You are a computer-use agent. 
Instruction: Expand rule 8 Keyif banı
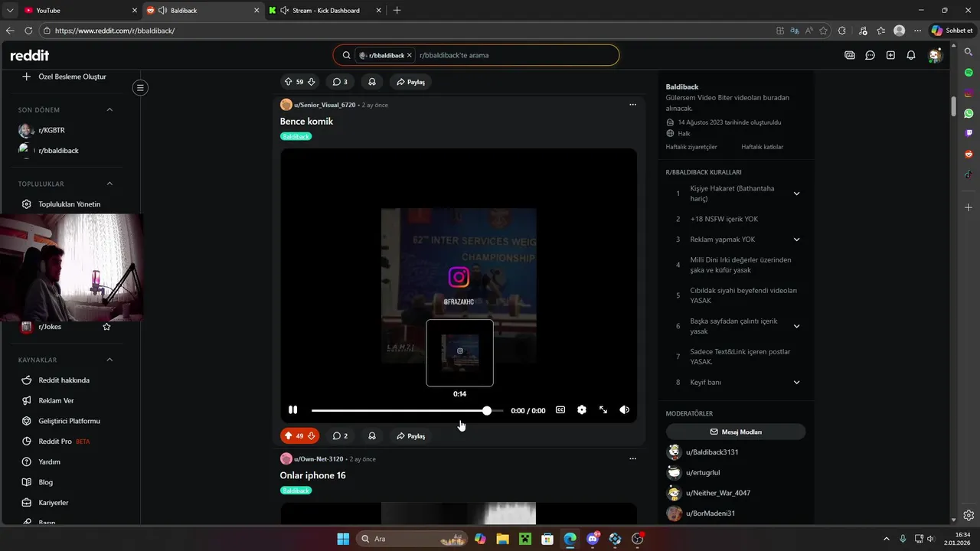796,383
